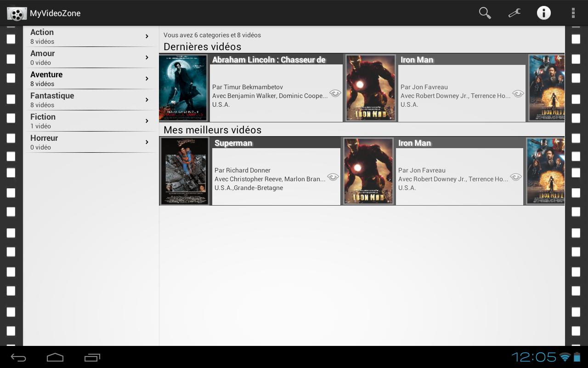
Task: Click the "8 vidéos" count under Action
Action: [x=42, y=41]
